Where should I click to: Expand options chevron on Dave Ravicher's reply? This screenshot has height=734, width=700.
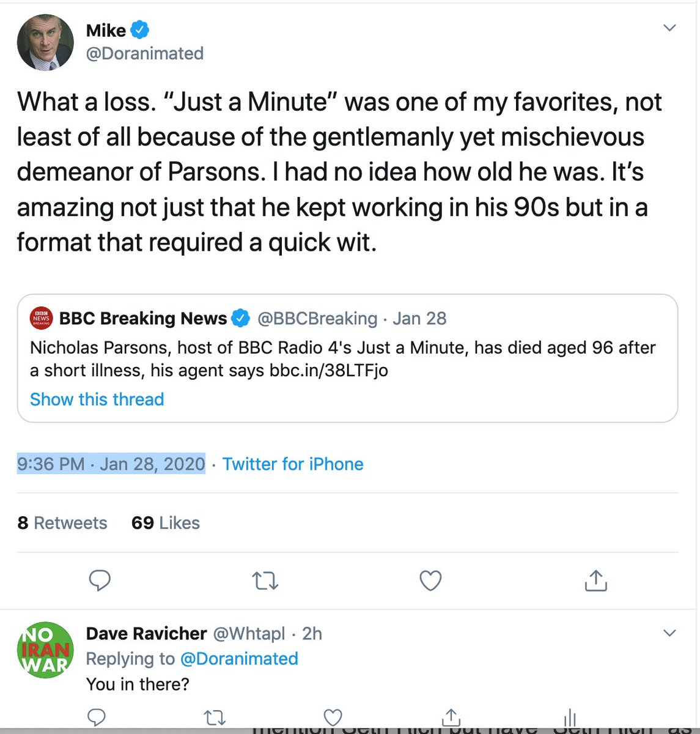point(669,633)
